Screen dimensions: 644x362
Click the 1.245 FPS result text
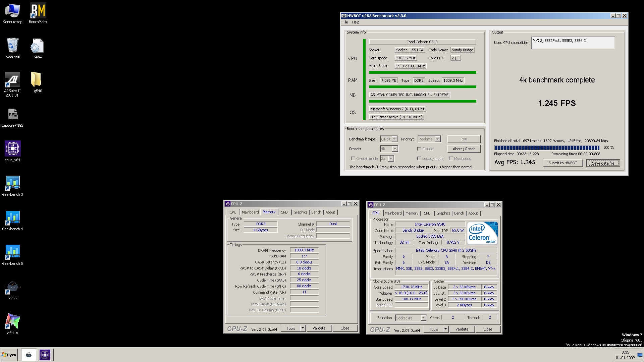coord(557,103)
